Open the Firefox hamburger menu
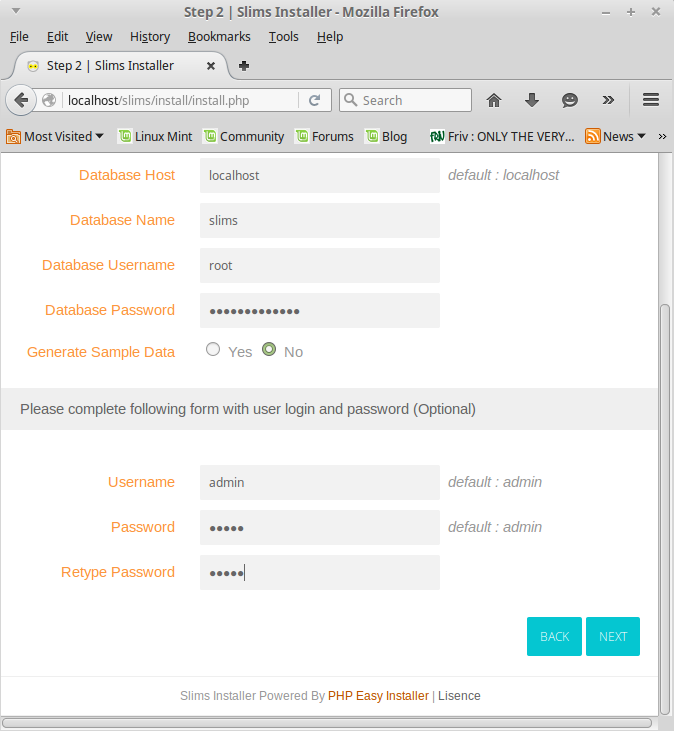Viewport: 674px width, 731px height. 651,100
